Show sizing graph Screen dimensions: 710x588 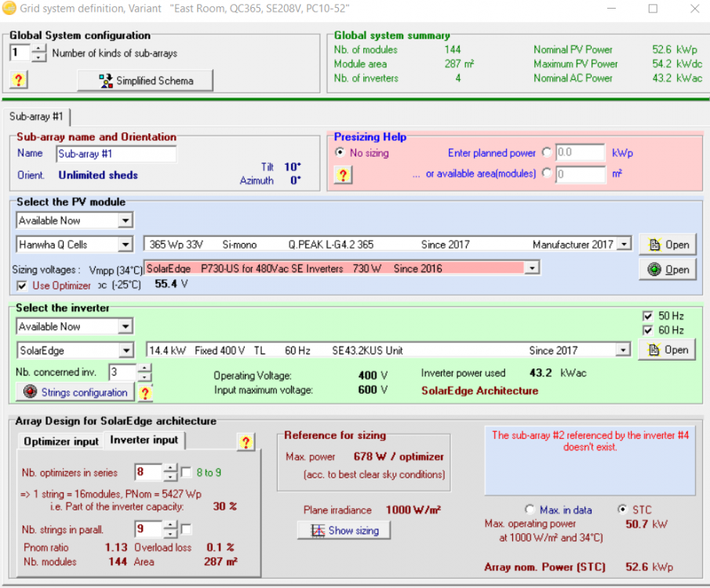tap(344, 531)
